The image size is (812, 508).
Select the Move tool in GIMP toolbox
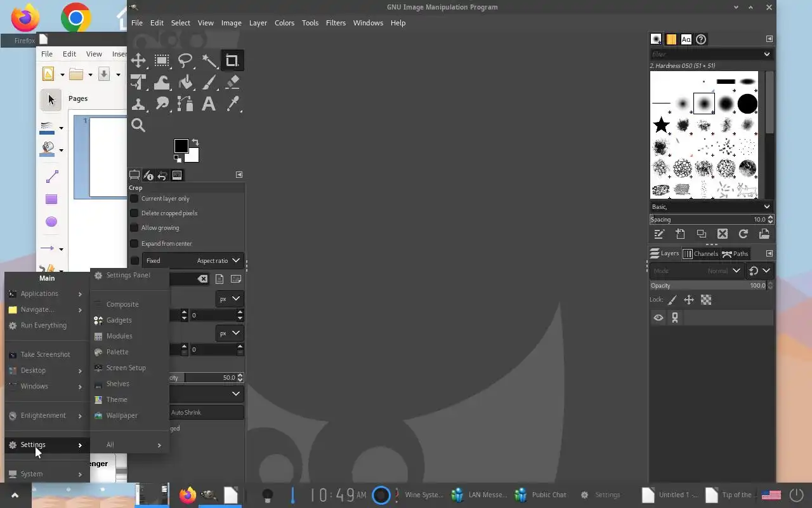click(138, 61)
